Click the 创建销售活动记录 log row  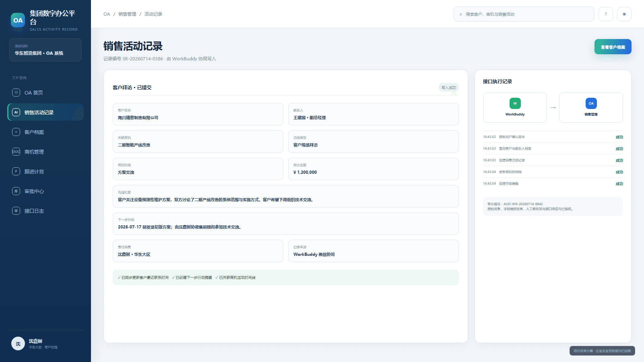pyautogui.click(x=553, y=160)
